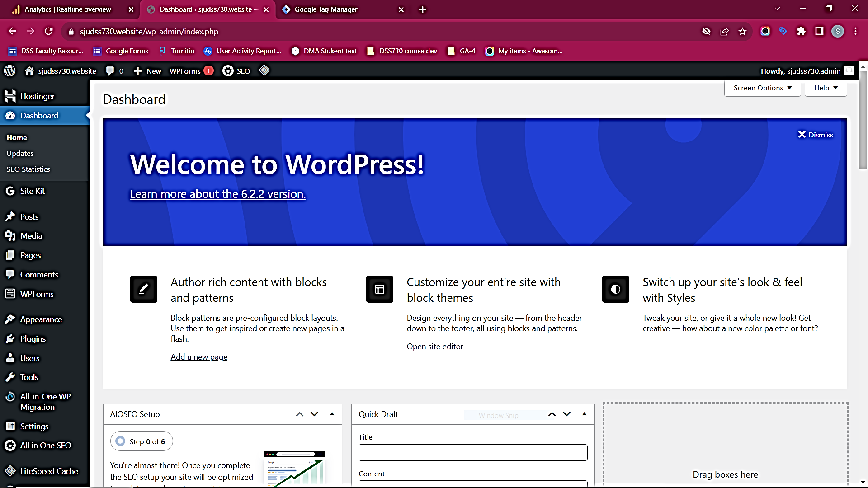
Task: Toggle the Quick Draft panel collapsed
Action: pos(584,414)
